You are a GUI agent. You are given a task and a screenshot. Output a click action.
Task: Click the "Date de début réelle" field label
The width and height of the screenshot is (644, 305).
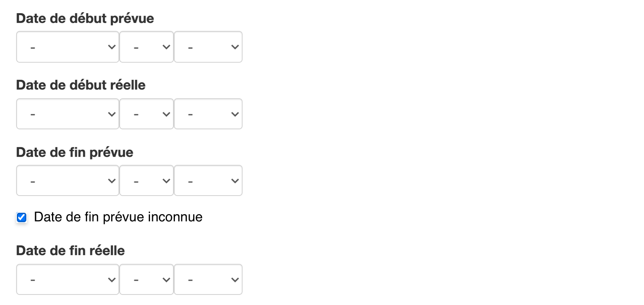(x=81, y=85)
